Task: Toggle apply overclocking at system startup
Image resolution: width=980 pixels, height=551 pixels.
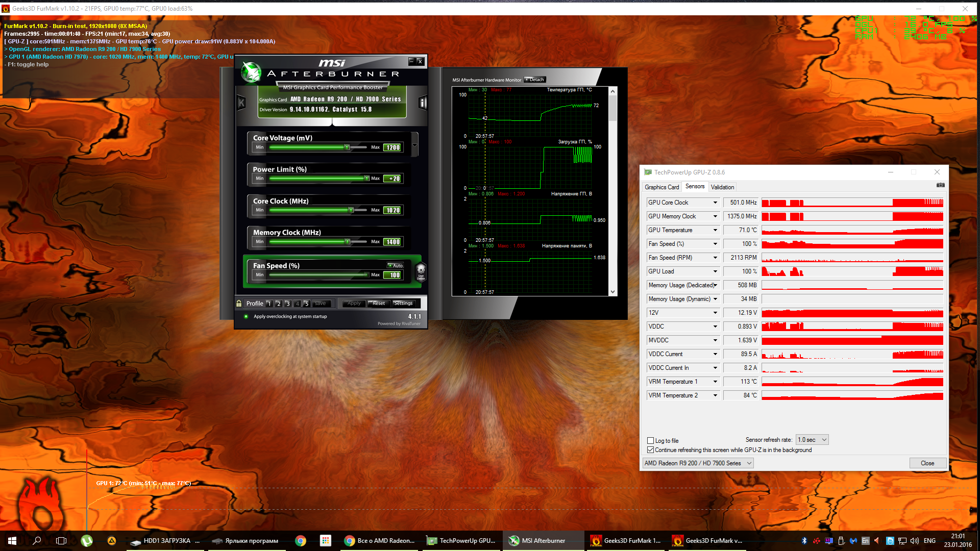Action: click(x=246, y=317)
